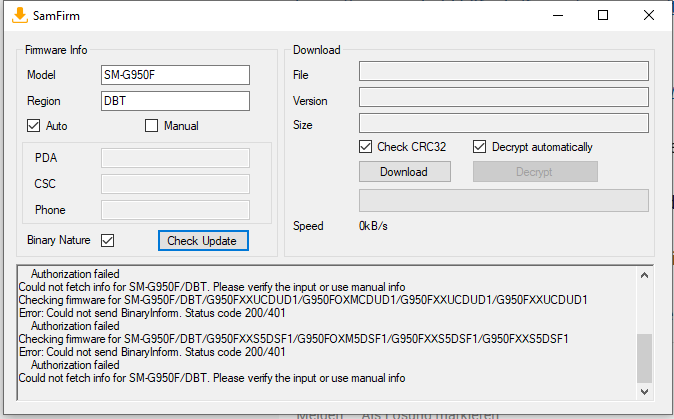Click the Size field in Download

(x=504, y=123)
